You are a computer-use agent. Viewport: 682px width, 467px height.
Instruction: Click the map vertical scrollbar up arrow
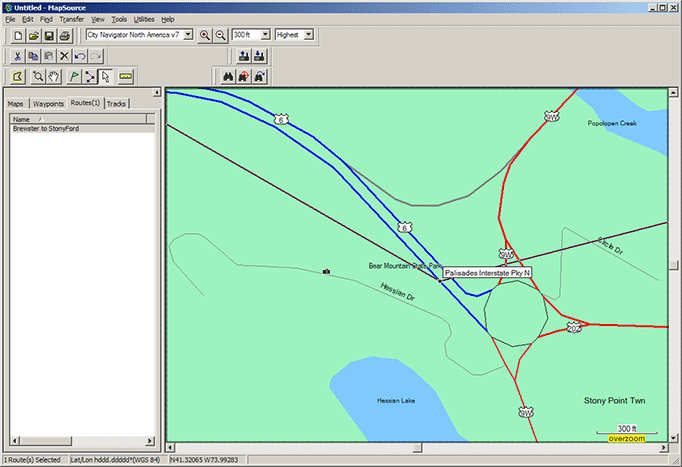(673, 93)
